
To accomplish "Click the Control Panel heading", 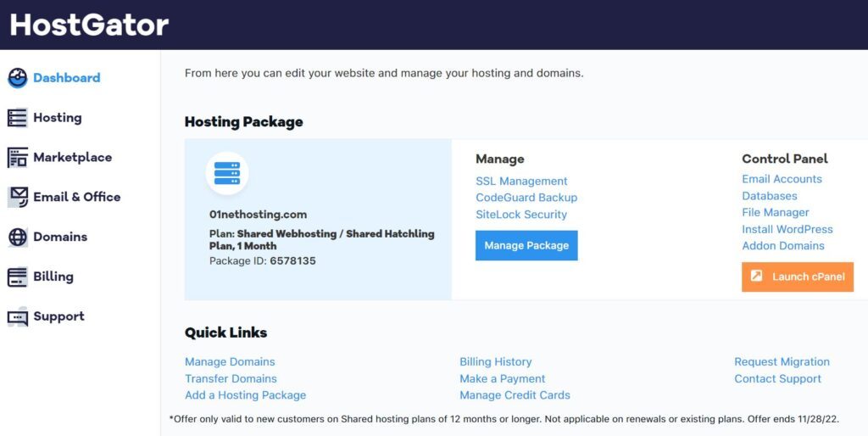I will [x=785, y=159].
